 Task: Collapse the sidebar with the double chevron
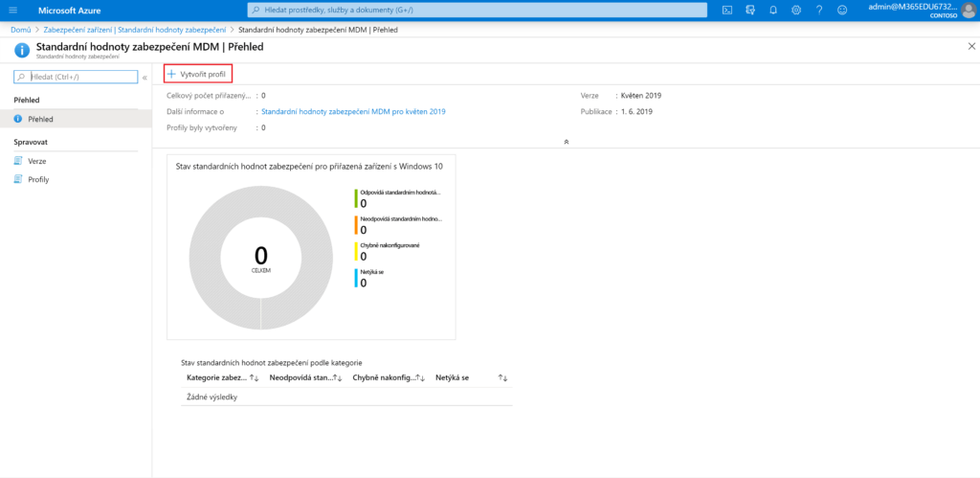145,77
